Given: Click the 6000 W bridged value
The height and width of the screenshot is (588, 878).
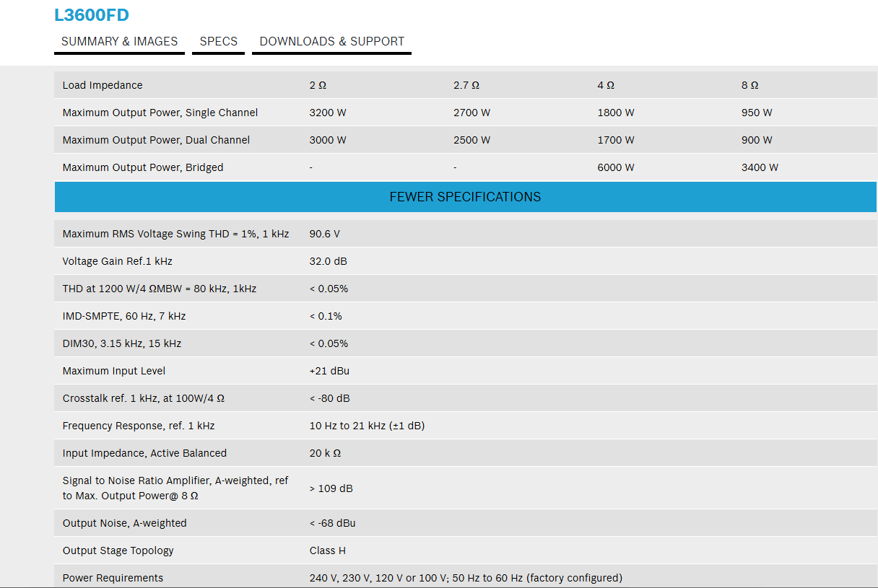Looking at the screenshot, I should (x=616, y=167).
